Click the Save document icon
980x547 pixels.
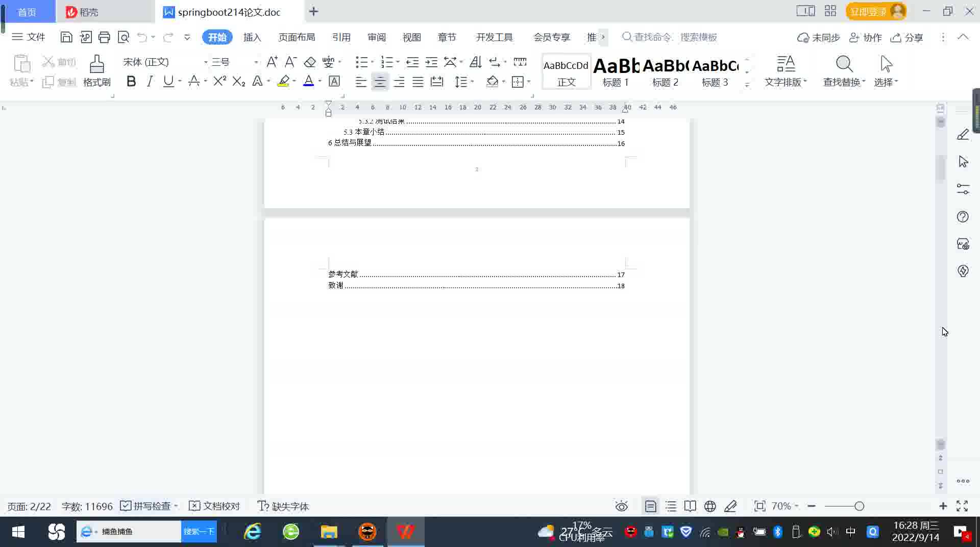point(66,37)
